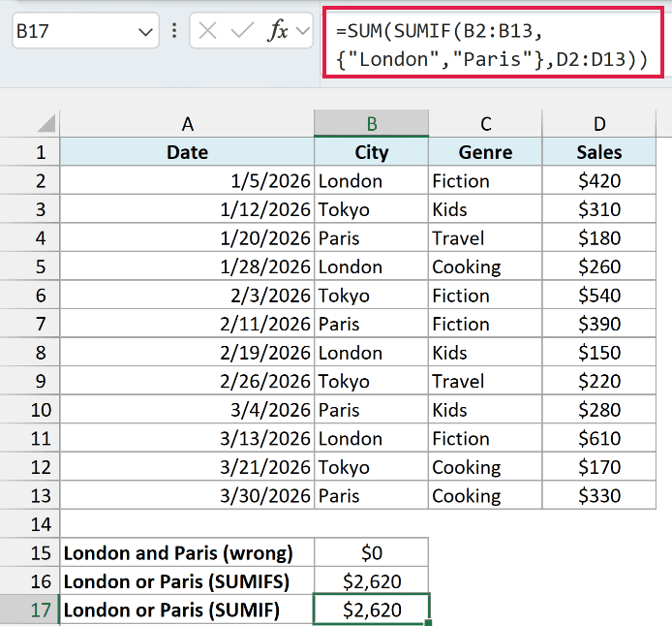Click the Enter checkmark icon in formula bar

click(x=242, y=31)
